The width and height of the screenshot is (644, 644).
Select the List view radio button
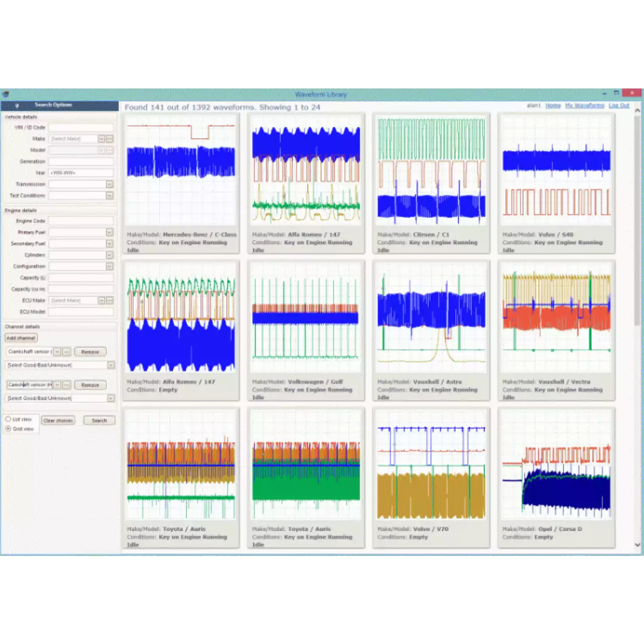tap(8, 419)
